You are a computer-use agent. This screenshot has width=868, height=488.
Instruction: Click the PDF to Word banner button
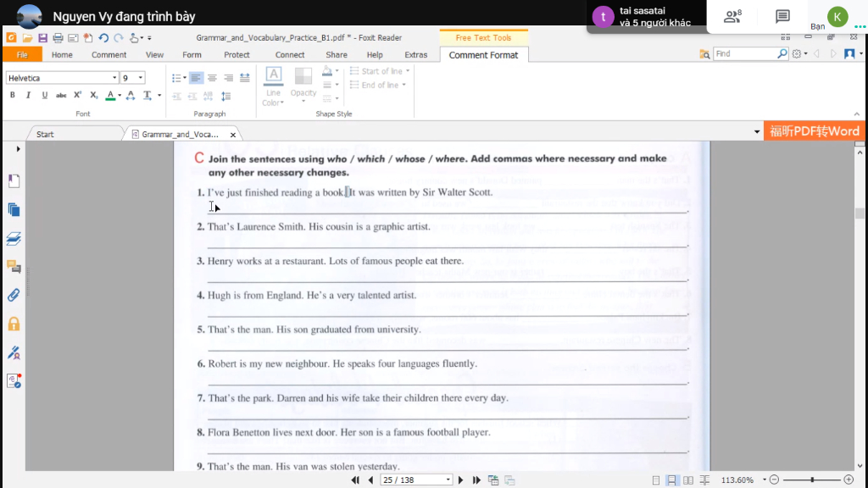815,131
